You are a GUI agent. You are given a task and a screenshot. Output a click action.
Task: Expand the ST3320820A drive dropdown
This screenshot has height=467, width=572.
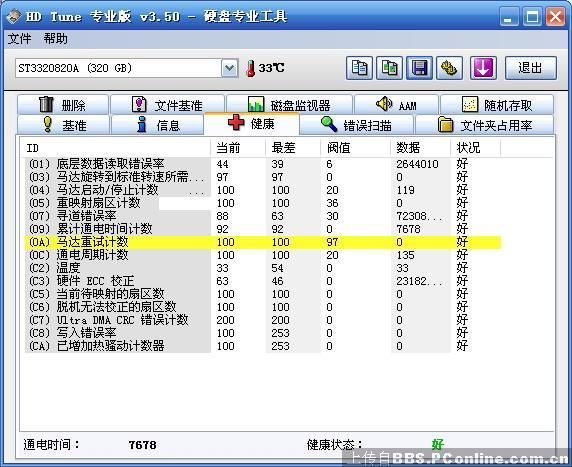click(229, 68)
